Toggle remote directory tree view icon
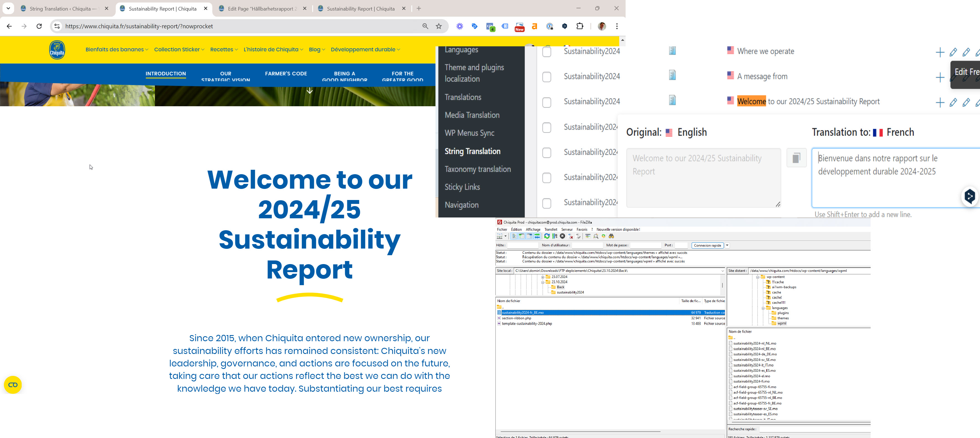 pos(530,236)
